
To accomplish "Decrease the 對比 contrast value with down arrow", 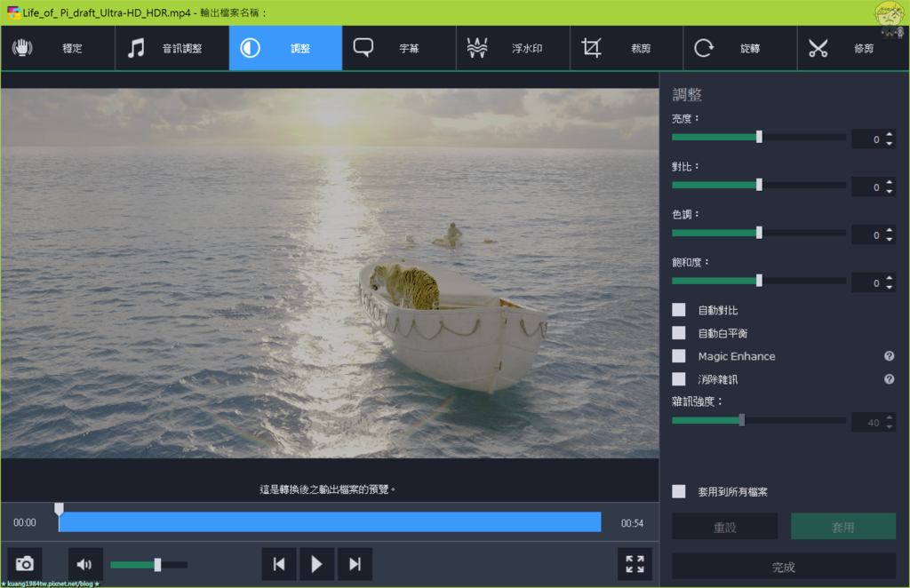I will (889, 191).
